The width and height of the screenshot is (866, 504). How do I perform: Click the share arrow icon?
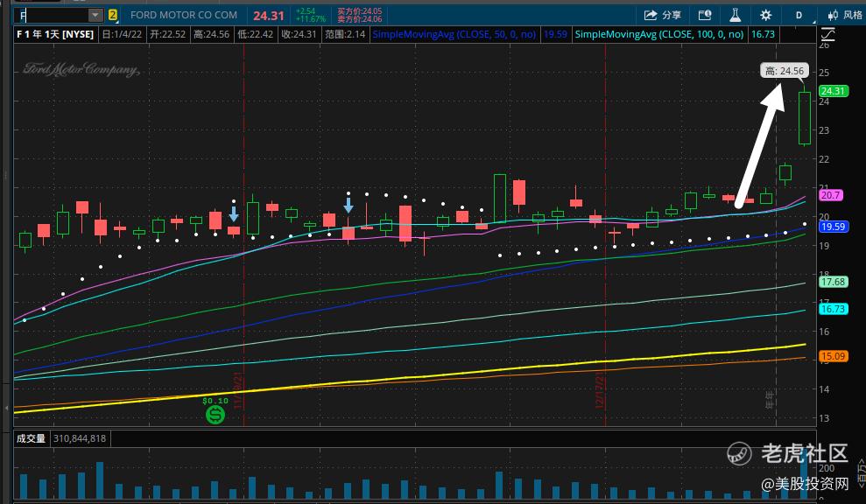click(651, 15)
